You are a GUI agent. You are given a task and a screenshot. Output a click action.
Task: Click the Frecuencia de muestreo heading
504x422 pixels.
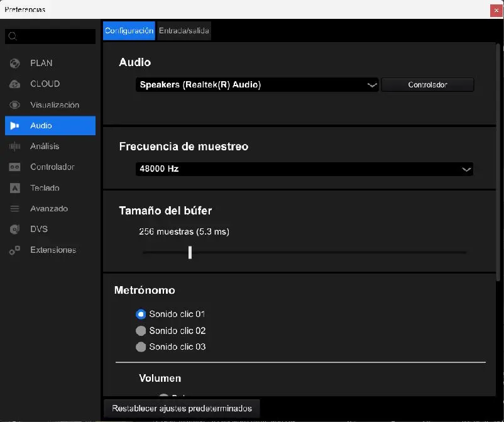(184, 147)
